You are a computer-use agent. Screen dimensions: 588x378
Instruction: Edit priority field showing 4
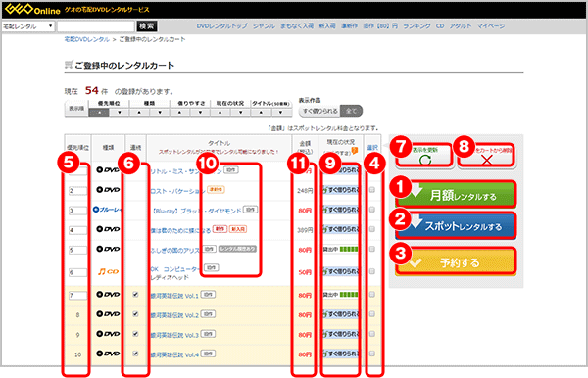click(x=77, y=230)
